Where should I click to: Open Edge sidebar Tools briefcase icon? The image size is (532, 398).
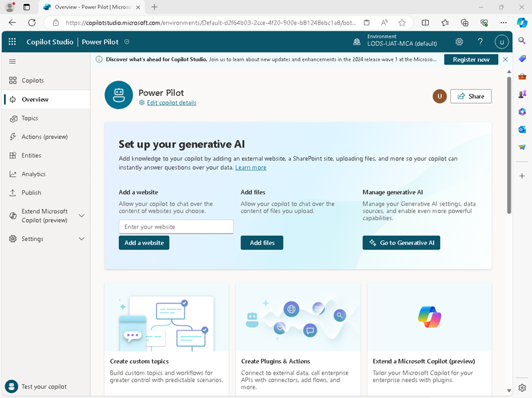coord(522,77)
